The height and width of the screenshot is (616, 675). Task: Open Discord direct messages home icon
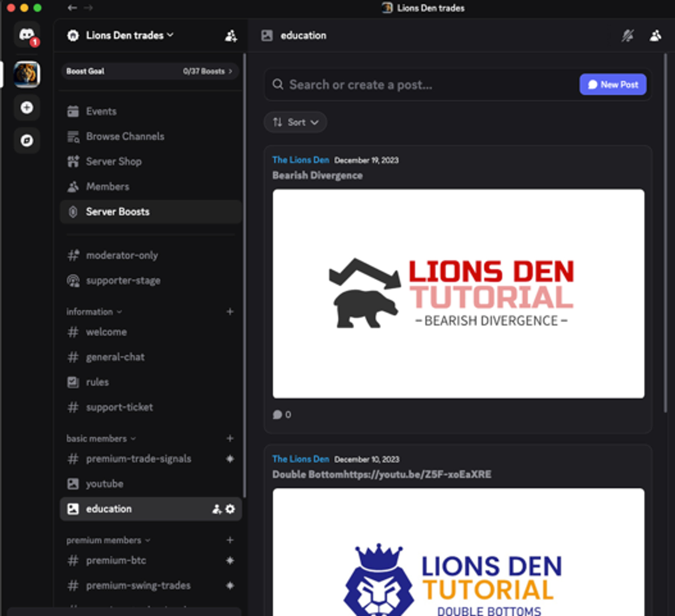(27, 35)
